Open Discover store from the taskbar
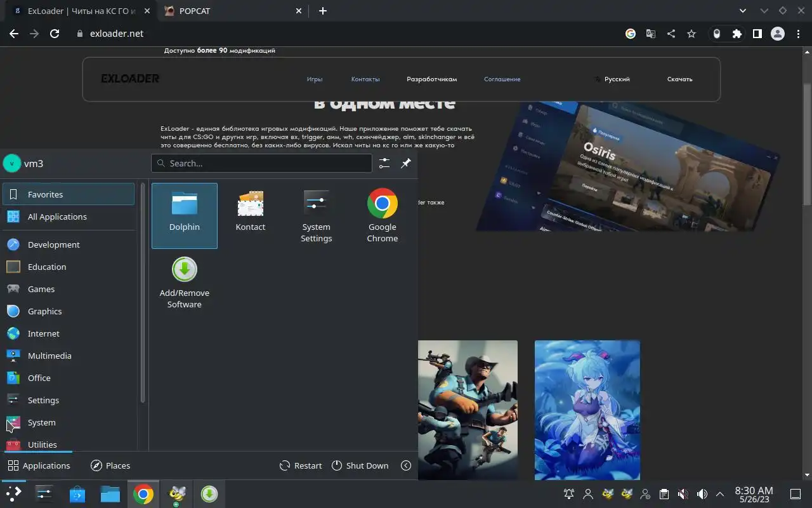Image resolution: width=812 pixels, height=508 pixels. 77,493
